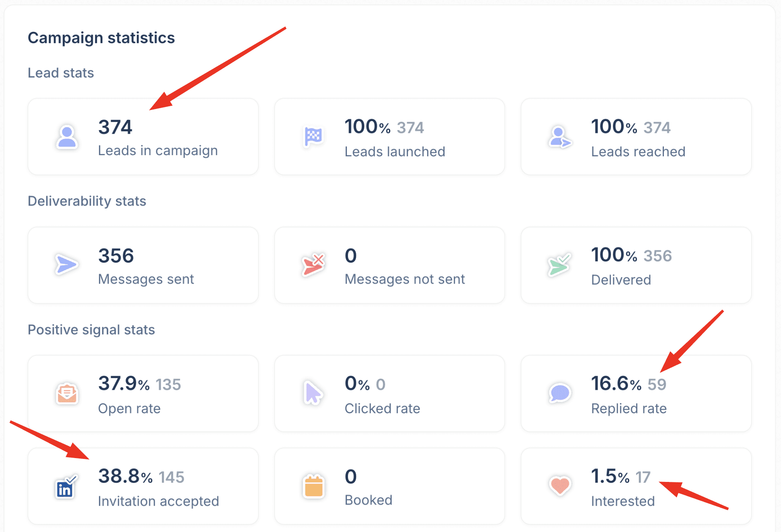Open the 374 Leads in campaign card
Screen dimensions: 781x532
(x=143, y=137)
